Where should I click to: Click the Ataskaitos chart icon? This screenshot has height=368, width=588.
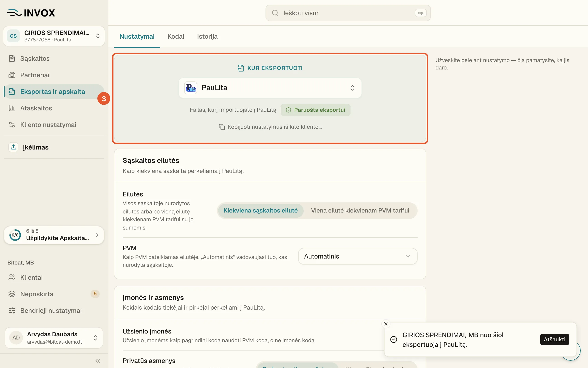[12, 108]
